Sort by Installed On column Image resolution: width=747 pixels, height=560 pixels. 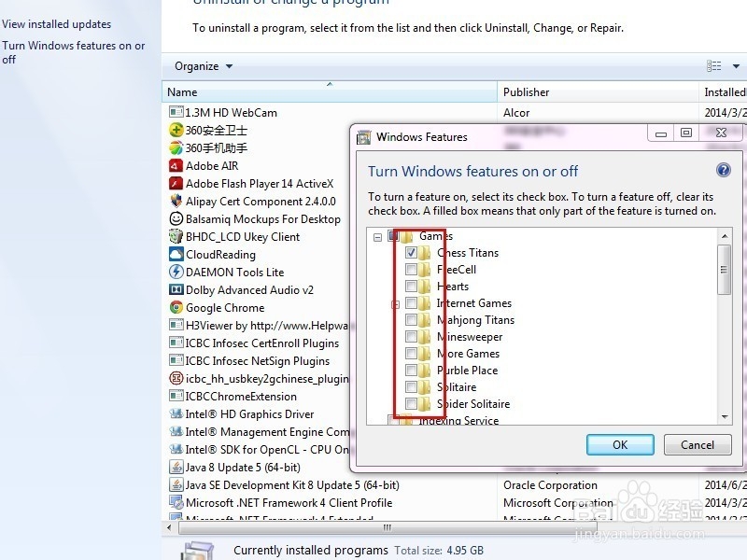(723, 91)
